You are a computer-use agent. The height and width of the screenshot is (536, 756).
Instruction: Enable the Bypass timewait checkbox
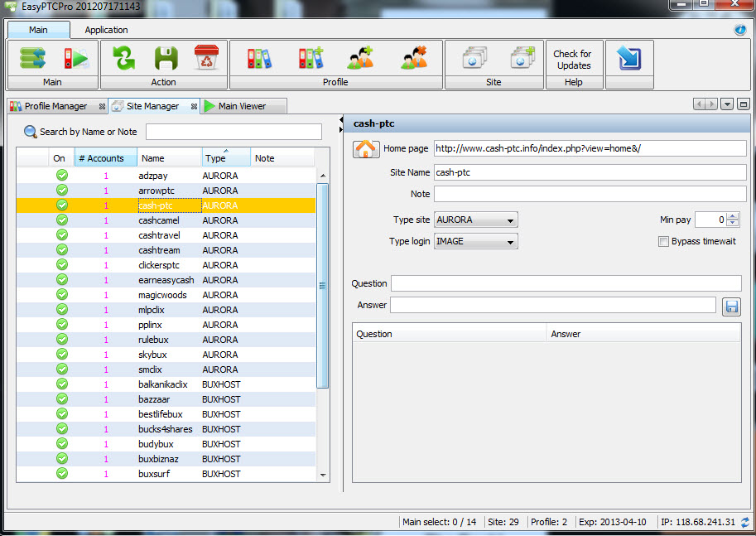click(663, 241)
